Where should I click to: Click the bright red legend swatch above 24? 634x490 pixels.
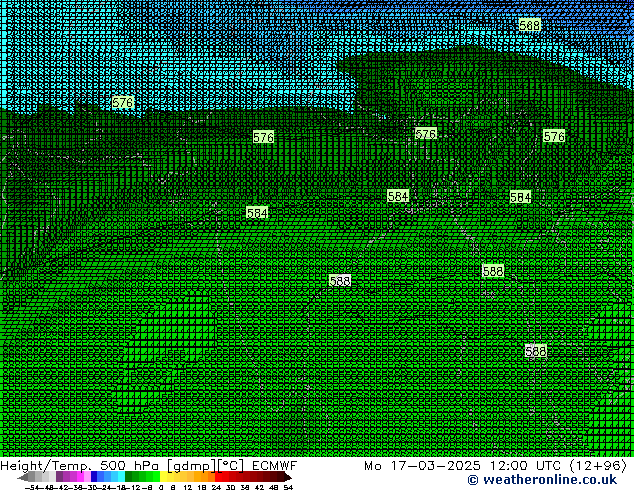(x=218, y=477)
